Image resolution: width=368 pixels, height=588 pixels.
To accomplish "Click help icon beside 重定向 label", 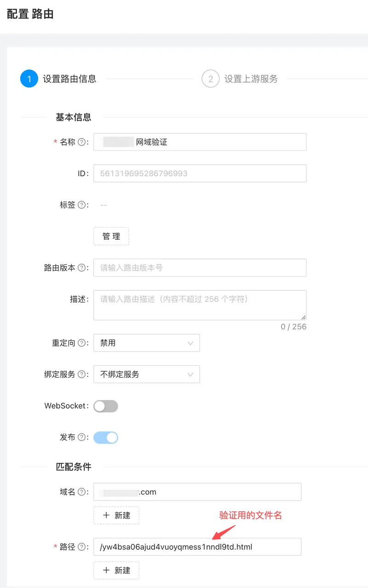I will point(81,343).
